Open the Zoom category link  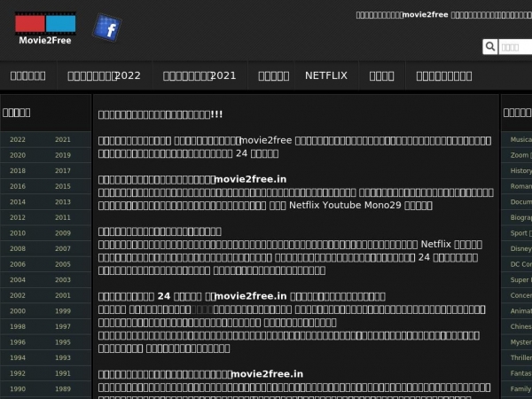pos(520,155)
